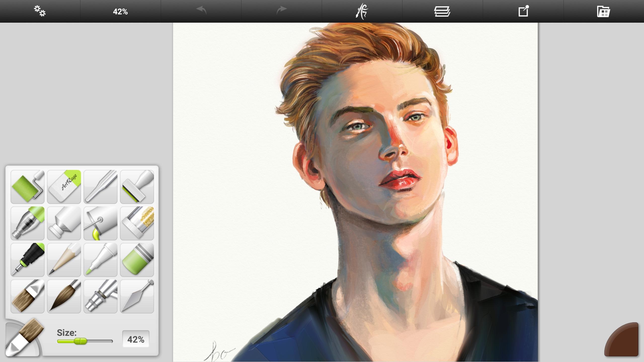Pick the Pencil tool

(x=64, y=260)
